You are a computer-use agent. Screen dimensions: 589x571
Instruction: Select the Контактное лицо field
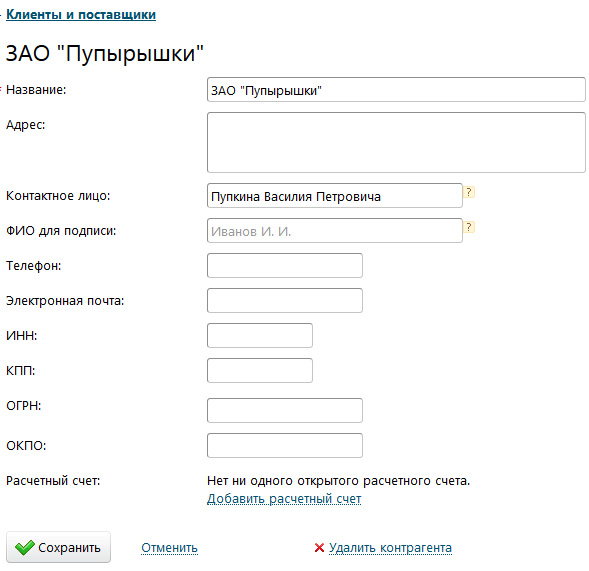point(335,195)
